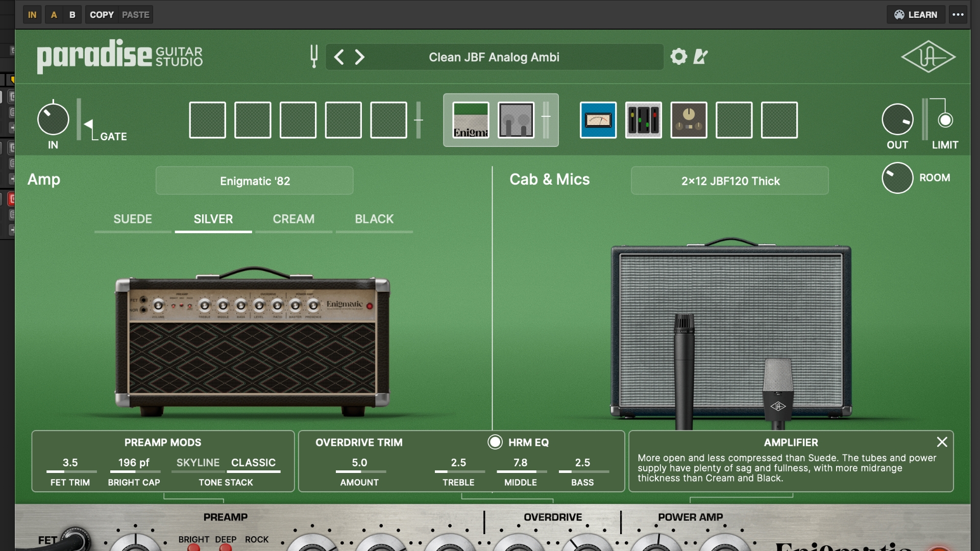
Task: Enable the HRM EQ radio button
Action: point(496,442)
